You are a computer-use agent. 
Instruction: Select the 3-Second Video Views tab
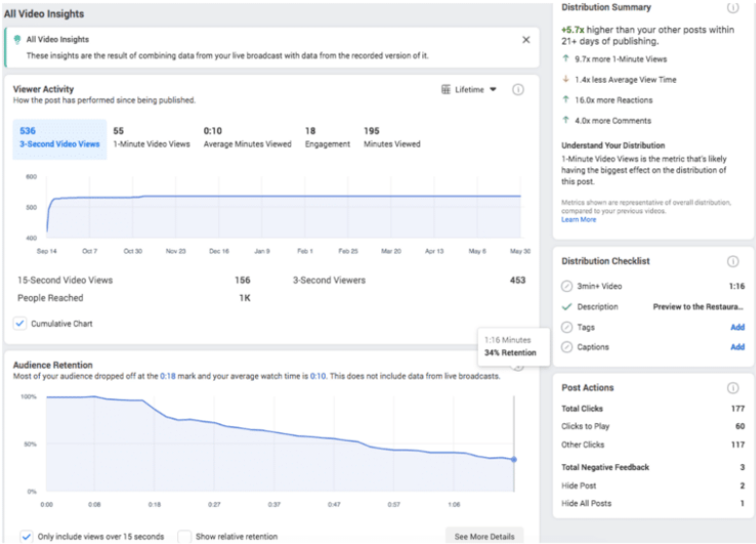(x=59, y=139)
